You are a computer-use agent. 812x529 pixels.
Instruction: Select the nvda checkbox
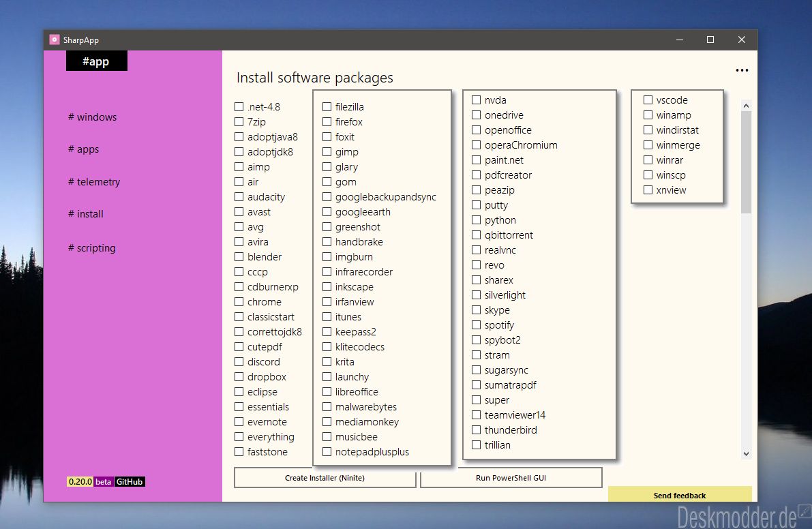[477, 100]
